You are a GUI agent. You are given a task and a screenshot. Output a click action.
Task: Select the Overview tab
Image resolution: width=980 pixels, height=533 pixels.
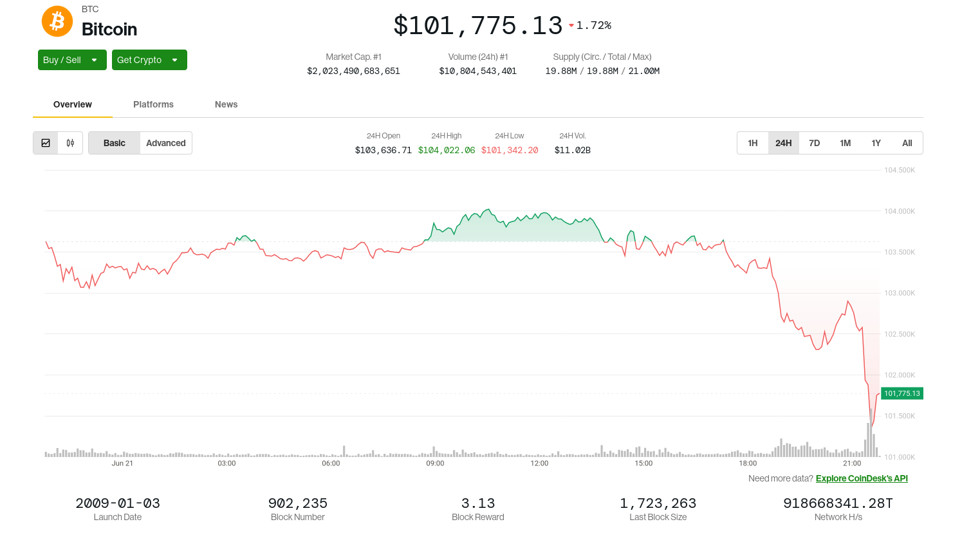73,104
